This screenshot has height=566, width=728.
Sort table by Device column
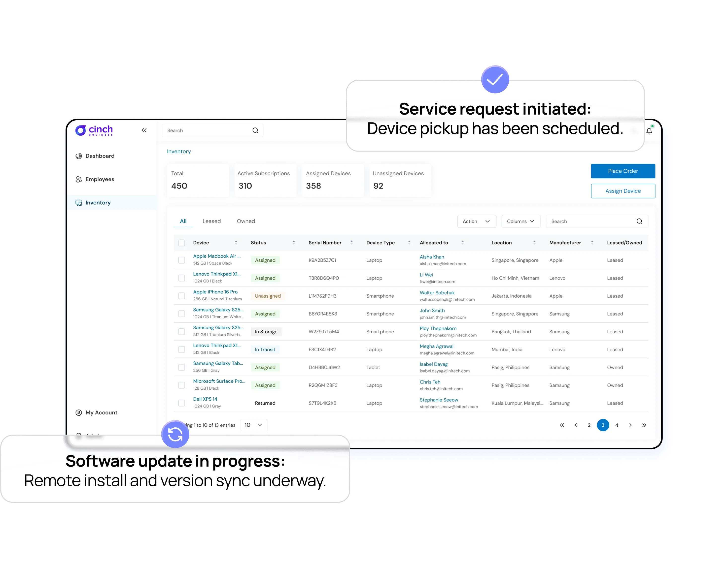tap(236, 243)
